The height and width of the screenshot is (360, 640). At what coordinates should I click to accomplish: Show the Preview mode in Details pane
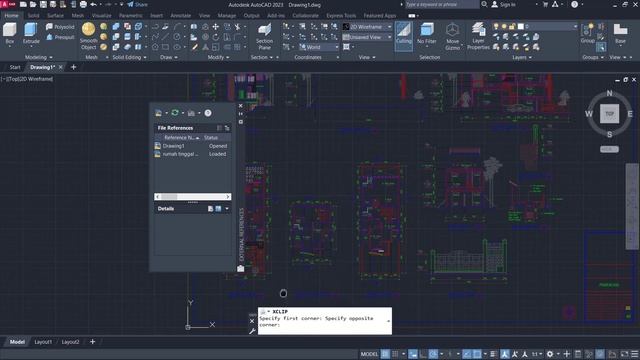click(x=218, y=209)
